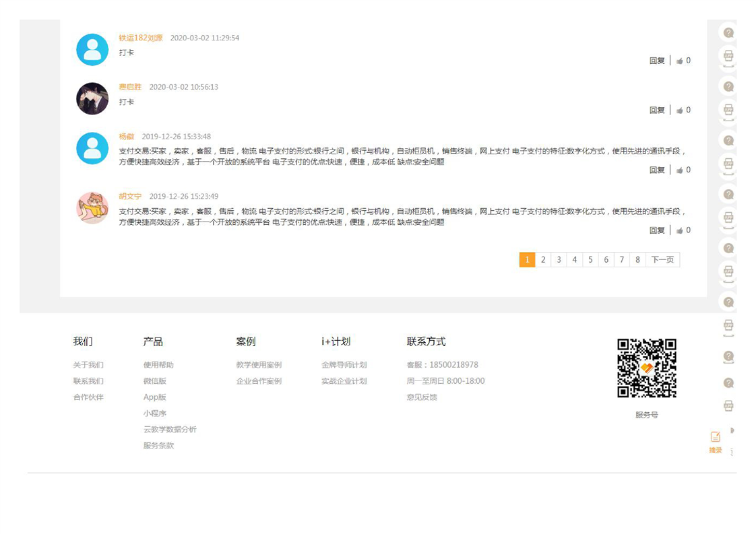Reply to 胡文宁's comment

pos(657,230)
